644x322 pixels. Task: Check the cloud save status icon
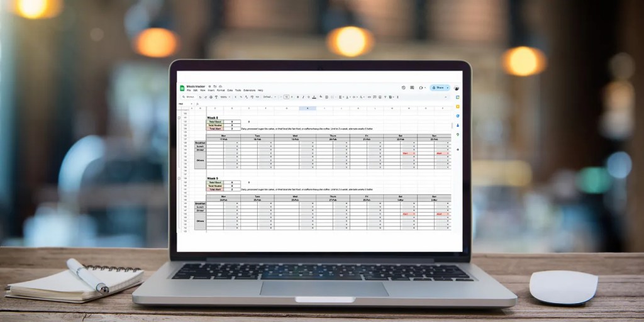tap(221, 86)
